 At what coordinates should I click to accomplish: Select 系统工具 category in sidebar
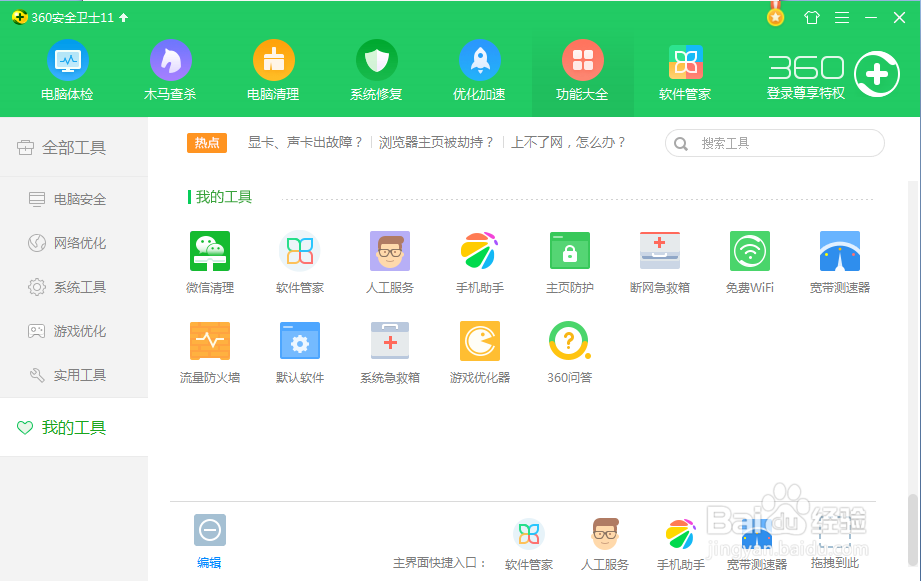pos(74,287)
